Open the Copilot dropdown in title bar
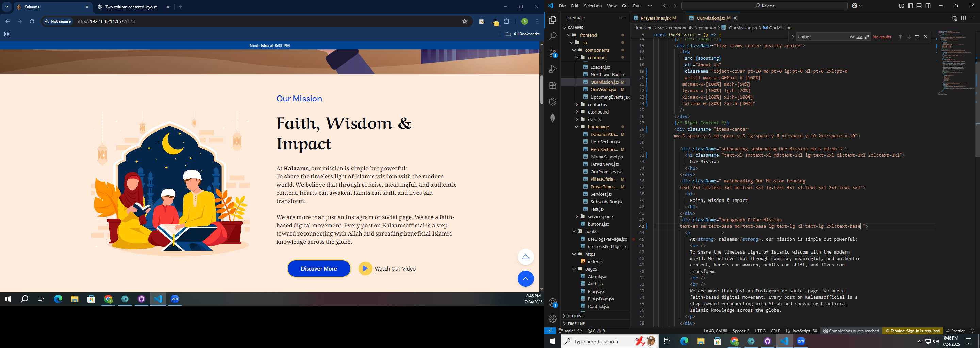Image resolution: width=980 pixels, height=348 pixels. click(x=861, y=6)
